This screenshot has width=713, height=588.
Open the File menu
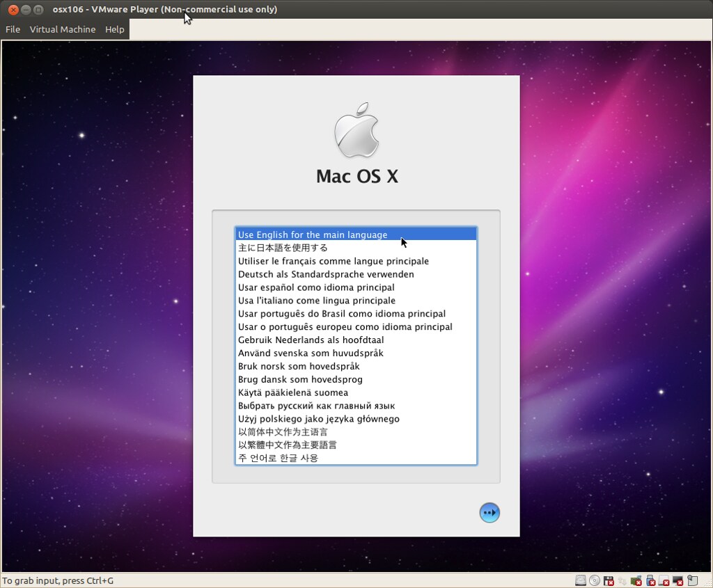point(13,29)
